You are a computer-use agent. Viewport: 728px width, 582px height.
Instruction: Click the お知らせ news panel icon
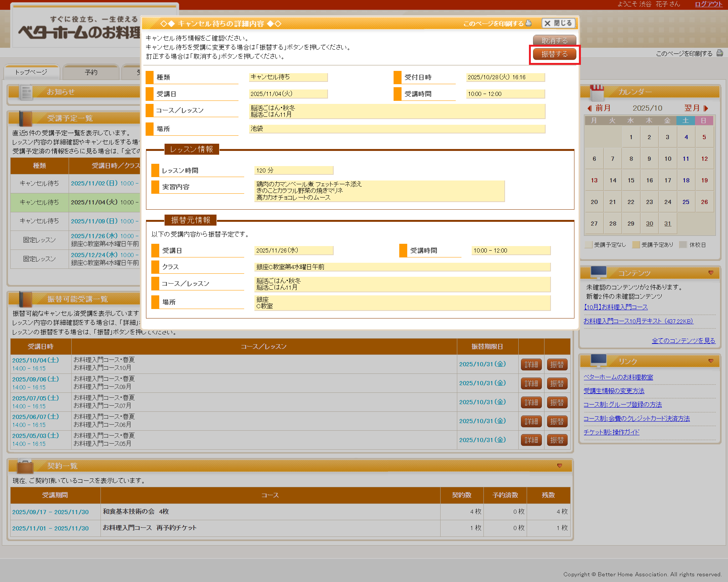(x=26, y=92)
